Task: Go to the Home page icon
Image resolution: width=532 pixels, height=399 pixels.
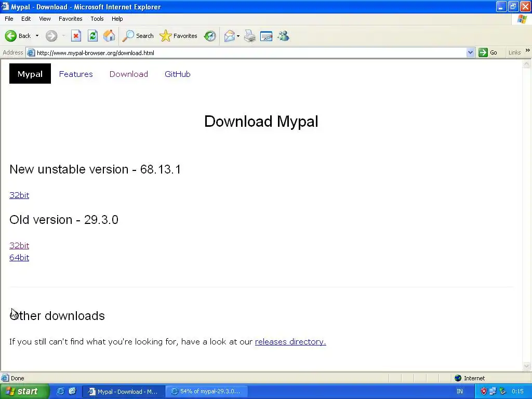Action: coord(109,36)
